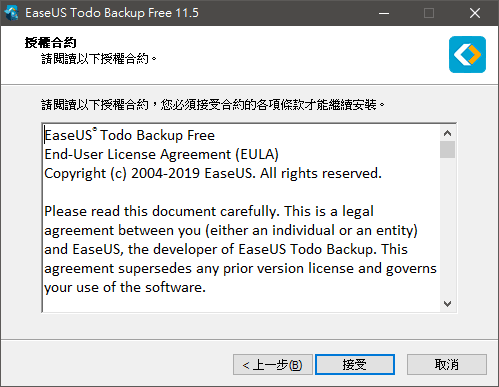Click the 'your use of the software.' line
The image size is (499, 387).
tap(125, 287)
